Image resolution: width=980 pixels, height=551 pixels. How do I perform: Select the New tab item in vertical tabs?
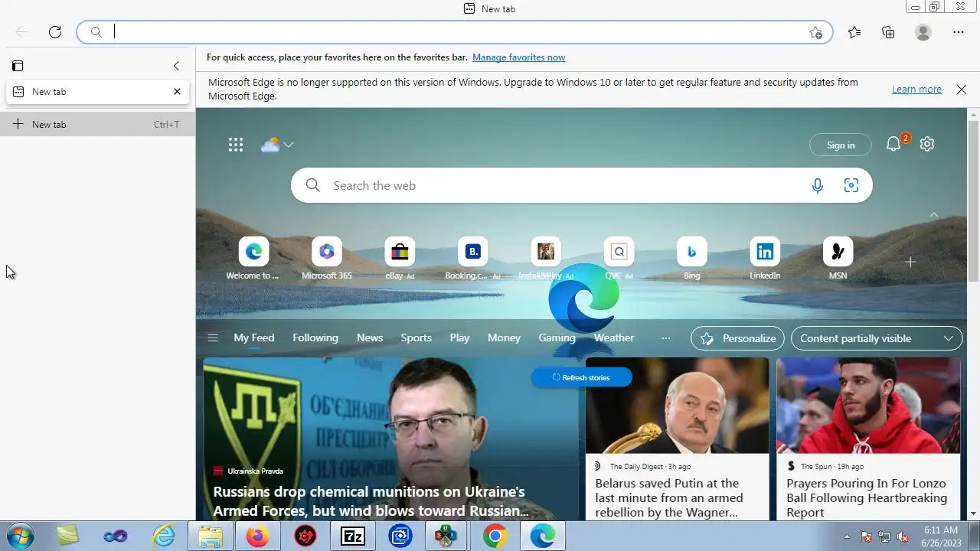tap(98, 92)
